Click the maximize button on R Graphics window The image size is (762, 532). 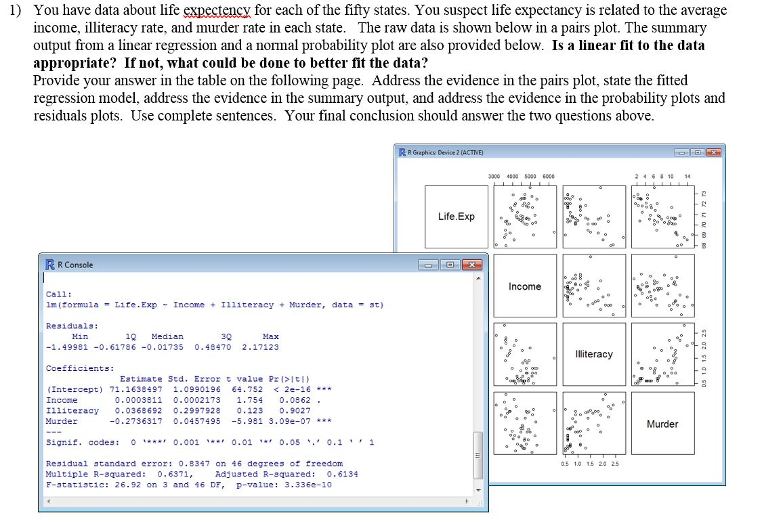tap(698, 152)
